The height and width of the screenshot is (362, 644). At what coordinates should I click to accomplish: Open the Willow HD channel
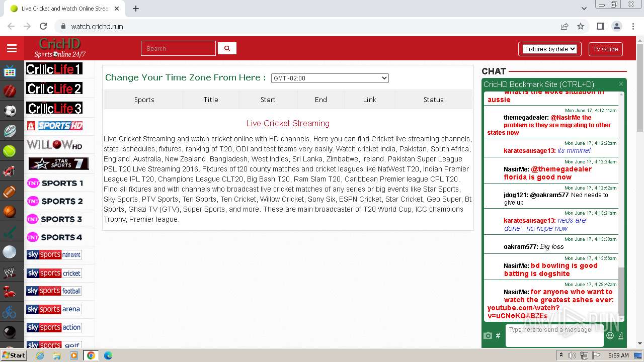tap(54, 145)
